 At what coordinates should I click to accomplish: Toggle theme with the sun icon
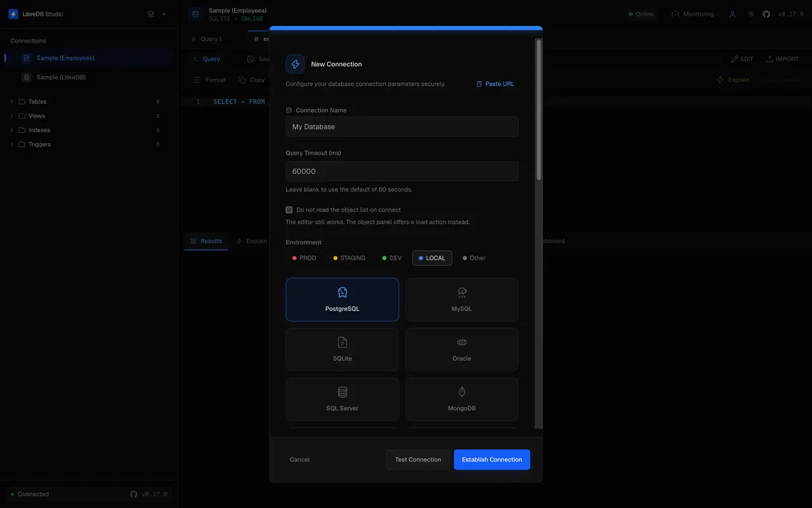click(751, 14)
